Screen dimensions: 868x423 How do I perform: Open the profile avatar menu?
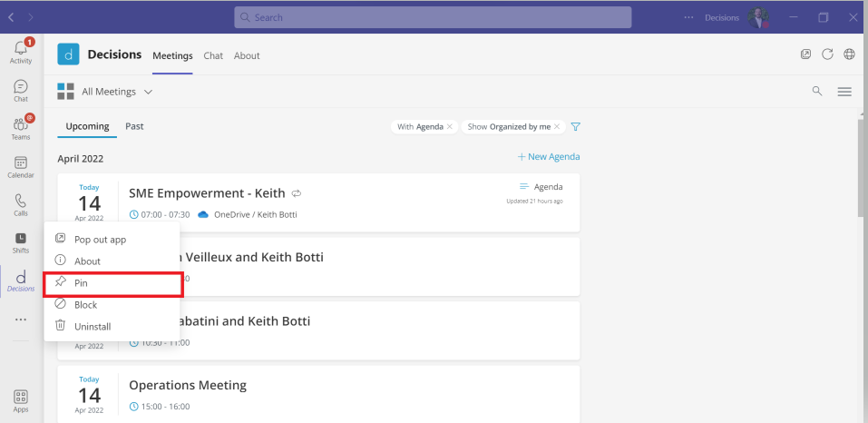(x=757, y=17)
